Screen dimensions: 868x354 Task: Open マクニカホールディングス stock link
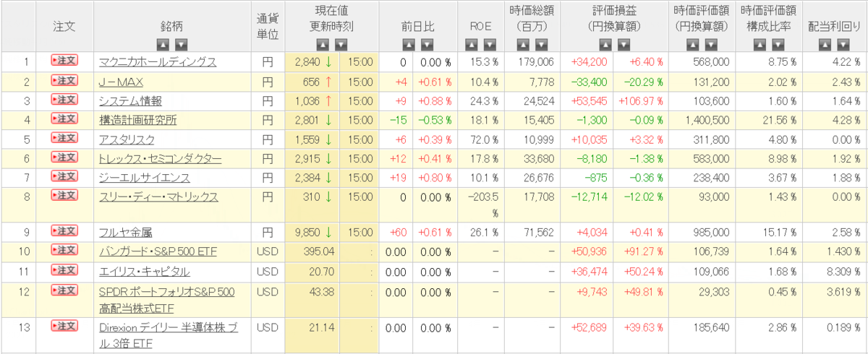(x=157, y=62)
